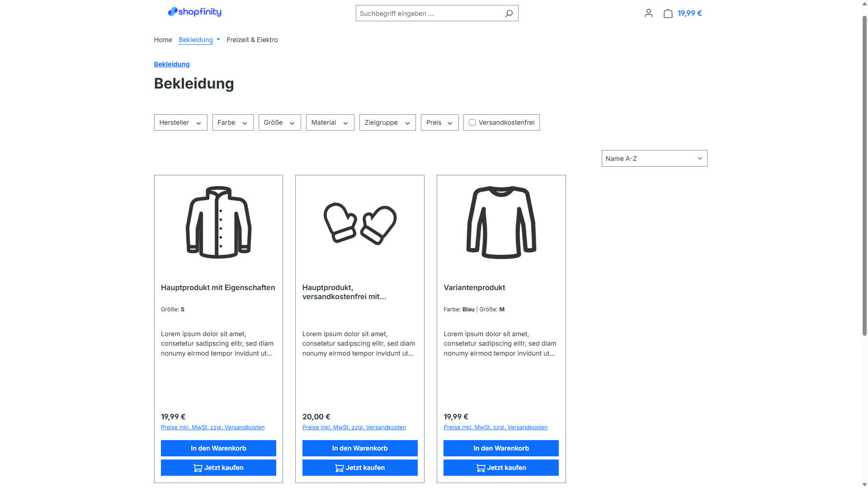This screenshot has height=488, width=868.
Task: Expand the Material filter
Action: 330,122
